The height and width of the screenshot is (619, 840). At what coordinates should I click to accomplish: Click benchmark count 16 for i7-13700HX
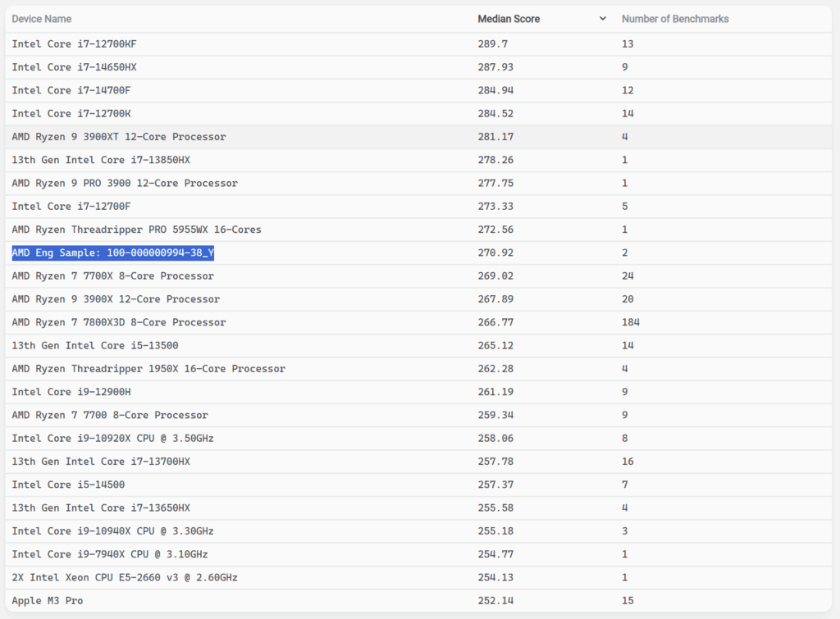pos(628,462)
